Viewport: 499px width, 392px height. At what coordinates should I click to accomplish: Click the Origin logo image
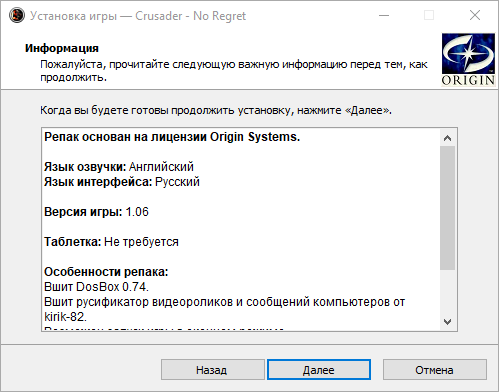tap(468, 60)
